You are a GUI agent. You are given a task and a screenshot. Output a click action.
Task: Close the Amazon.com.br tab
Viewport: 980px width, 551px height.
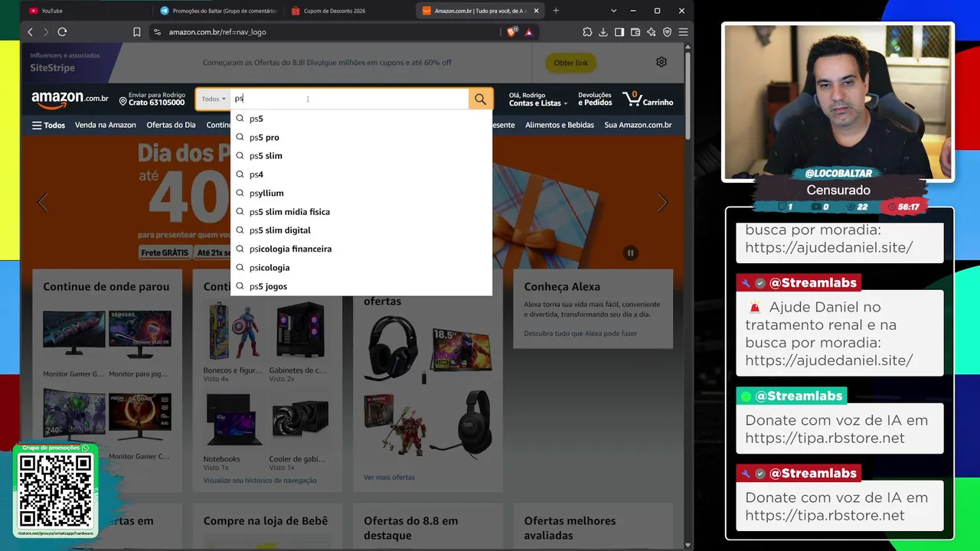(x=536, y=11)
